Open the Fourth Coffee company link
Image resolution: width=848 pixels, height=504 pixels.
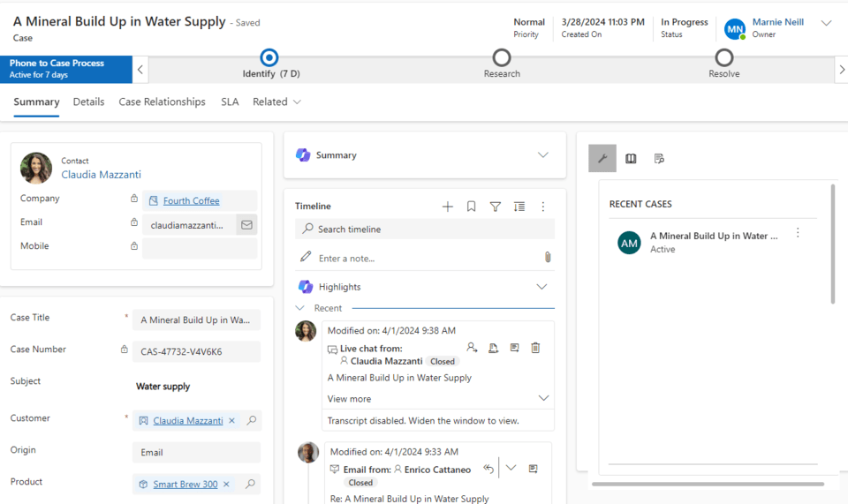(x=191, y=201)
